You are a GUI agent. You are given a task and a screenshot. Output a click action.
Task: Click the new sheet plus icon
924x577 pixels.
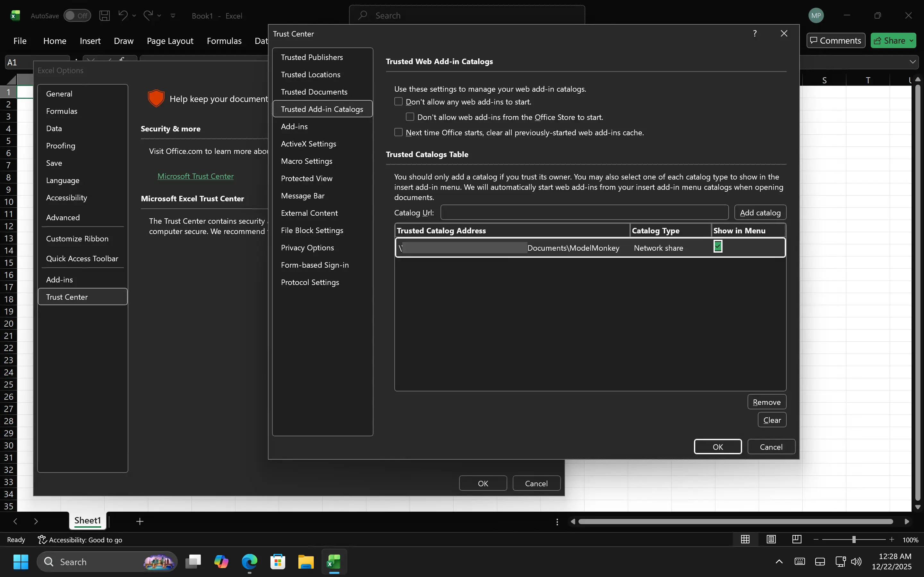click(x=140, y=521)
